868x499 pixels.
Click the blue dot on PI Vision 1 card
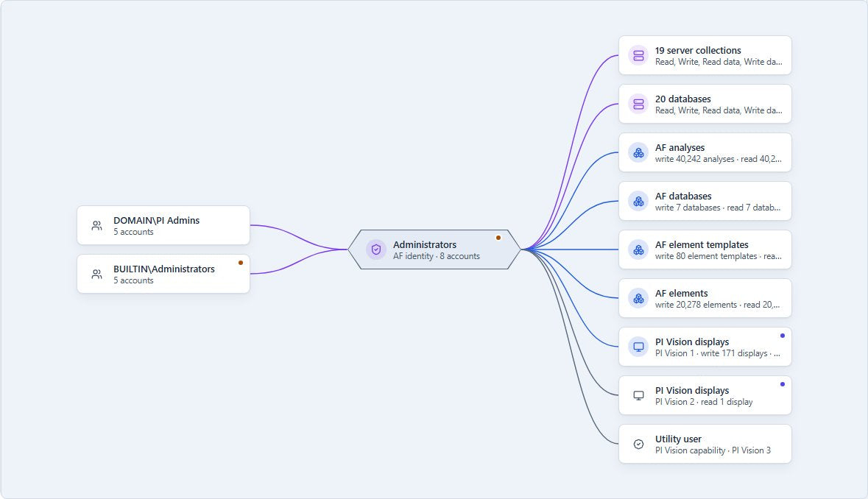[782, 336]
